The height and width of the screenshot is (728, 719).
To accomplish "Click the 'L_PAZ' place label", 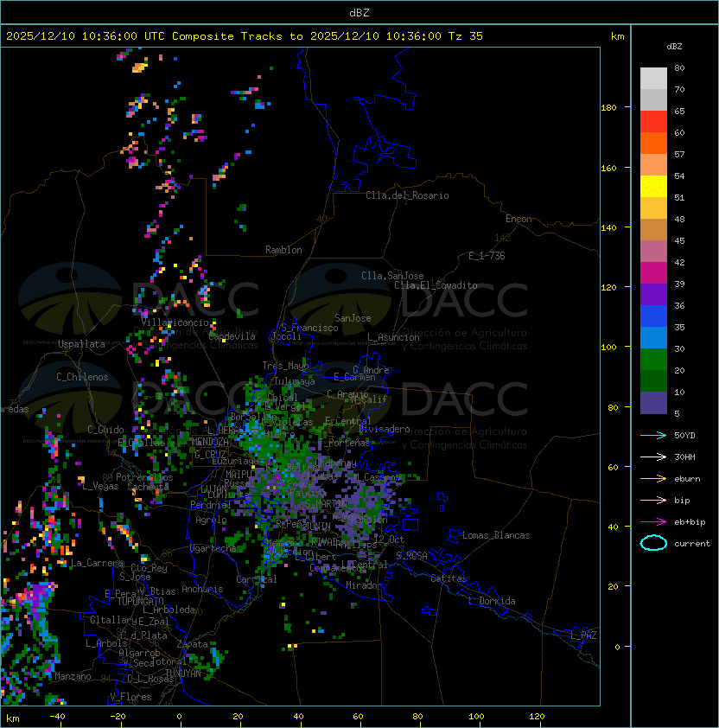I will (x=583, y=635).
